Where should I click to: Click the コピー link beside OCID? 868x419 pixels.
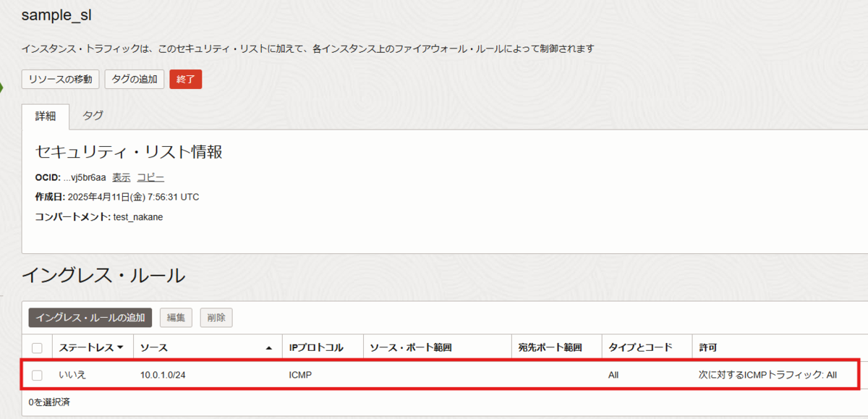(150, 177)
